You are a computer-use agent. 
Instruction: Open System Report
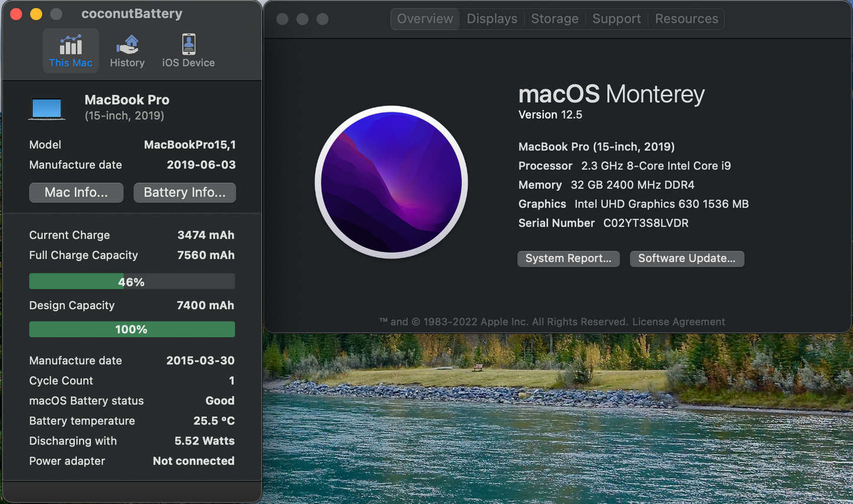[x=568, y=258]
